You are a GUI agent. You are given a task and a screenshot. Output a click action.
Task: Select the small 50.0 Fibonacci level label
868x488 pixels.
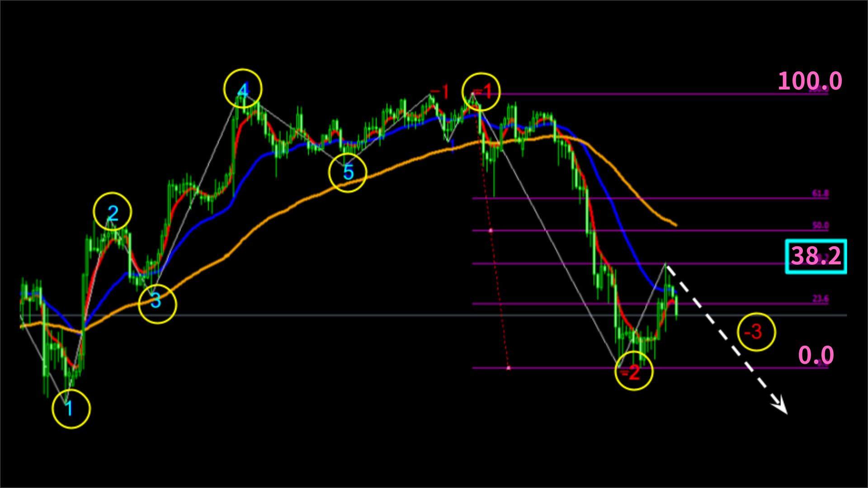tap(821, 225)
